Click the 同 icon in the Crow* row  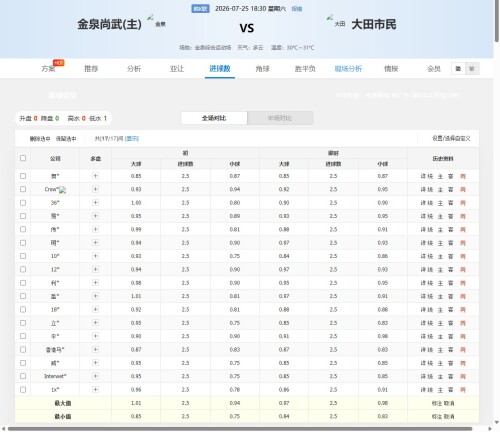[x=463, y=190]
